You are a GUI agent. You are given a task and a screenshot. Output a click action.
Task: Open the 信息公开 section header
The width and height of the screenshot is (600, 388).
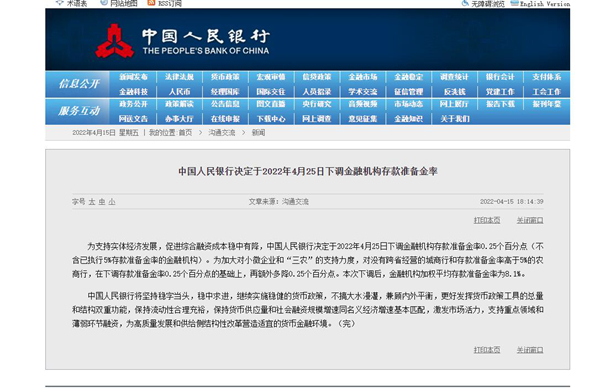79,84
